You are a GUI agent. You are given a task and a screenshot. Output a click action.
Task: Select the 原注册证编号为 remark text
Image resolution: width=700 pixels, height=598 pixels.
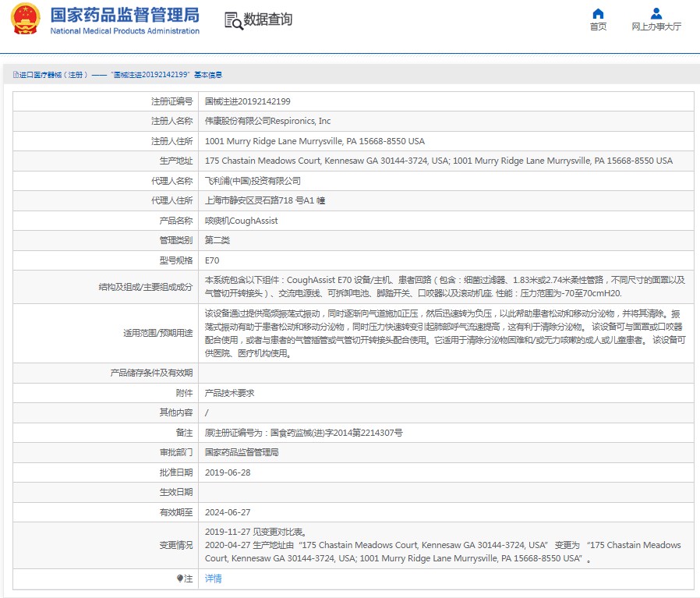point(303,433)
